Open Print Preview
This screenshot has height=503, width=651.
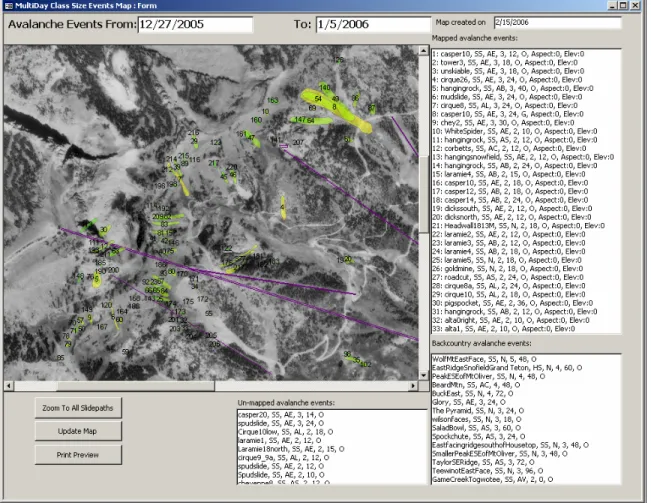[x=78, y=455]
